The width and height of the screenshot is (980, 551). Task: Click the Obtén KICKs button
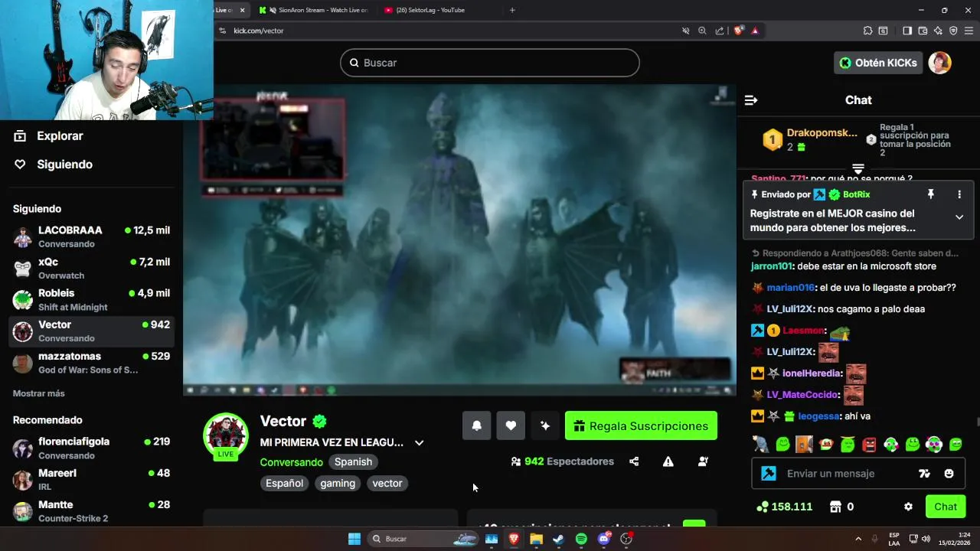point(877,63)
